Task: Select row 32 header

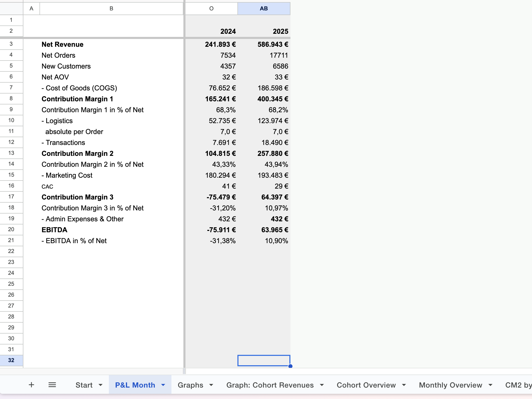Action: (11, 360)
